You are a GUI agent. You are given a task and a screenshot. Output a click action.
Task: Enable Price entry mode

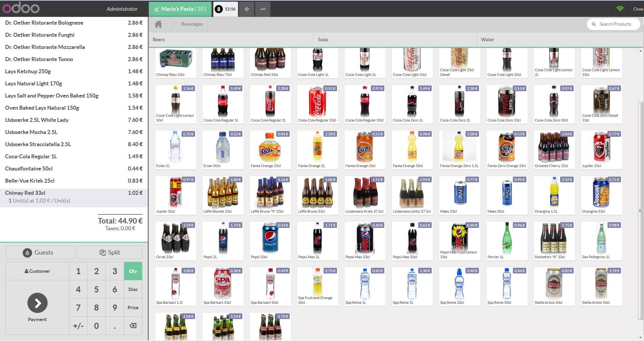tap(133, 308)
